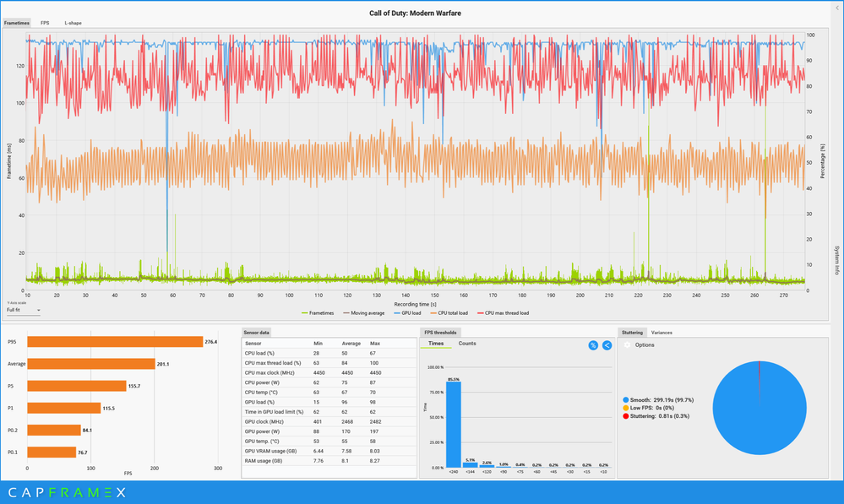The height and width of the screenshot is (504, 844).
Task: Click the CPU max thread load legend entry
Action: coord(503,313)
